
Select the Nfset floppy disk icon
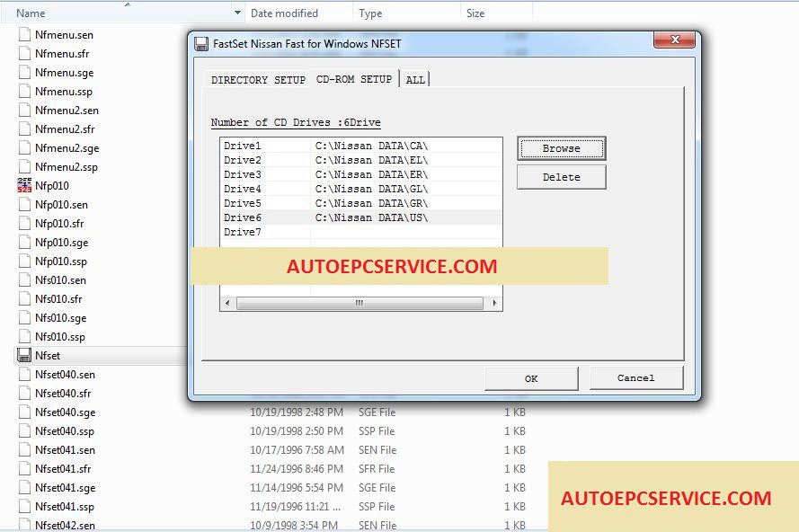click(x=24, y=355)
